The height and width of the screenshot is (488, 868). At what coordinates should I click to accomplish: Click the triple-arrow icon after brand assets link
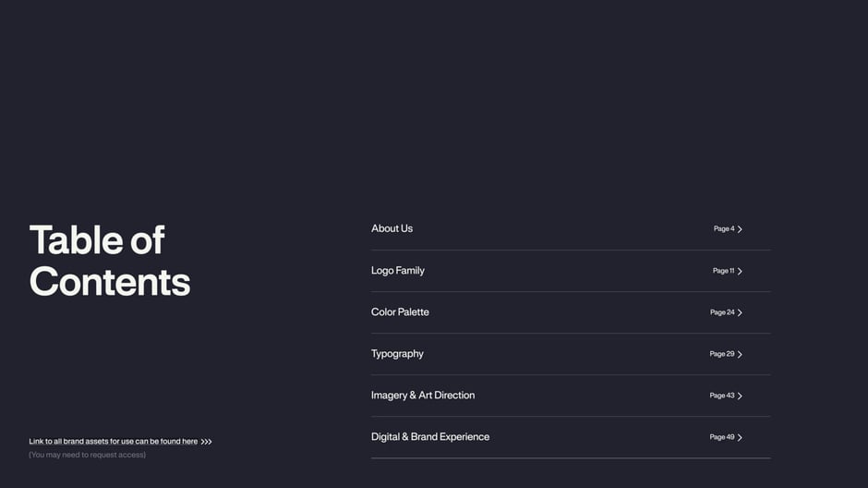coord(207,442)
